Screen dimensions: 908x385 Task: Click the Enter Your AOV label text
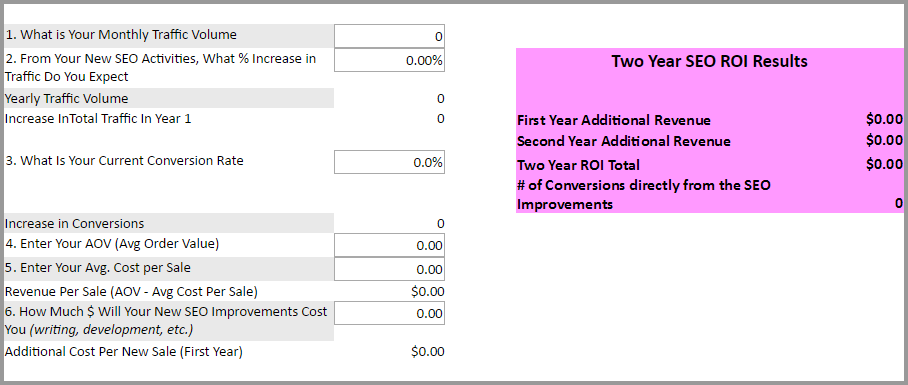112,244
